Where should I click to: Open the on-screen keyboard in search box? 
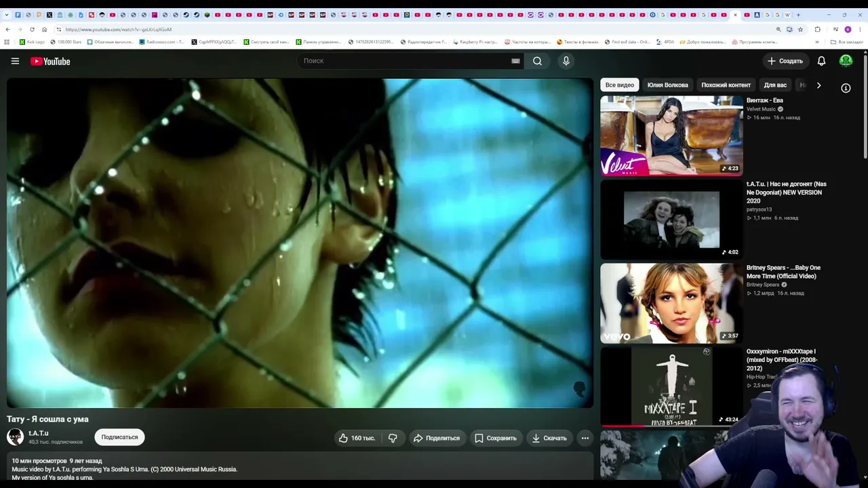point(515,61)
